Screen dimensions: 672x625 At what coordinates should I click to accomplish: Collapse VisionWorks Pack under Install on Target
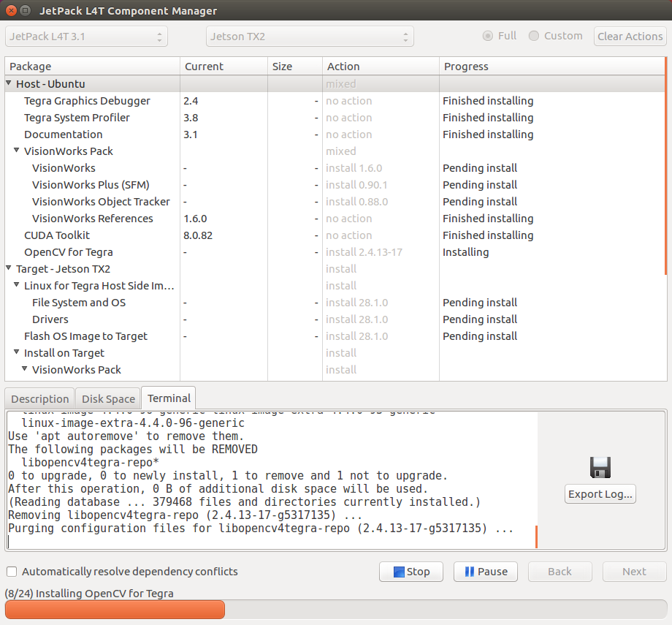click(24, 369)
